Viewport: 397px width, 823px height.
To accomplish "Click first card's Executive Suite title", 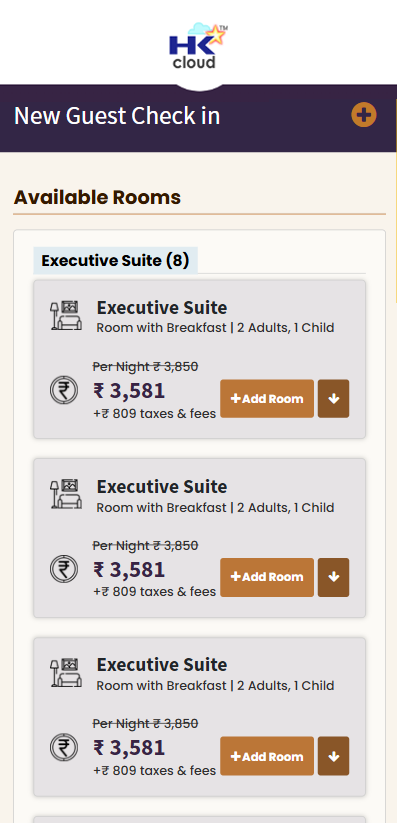I will click(x=162, y=308).
